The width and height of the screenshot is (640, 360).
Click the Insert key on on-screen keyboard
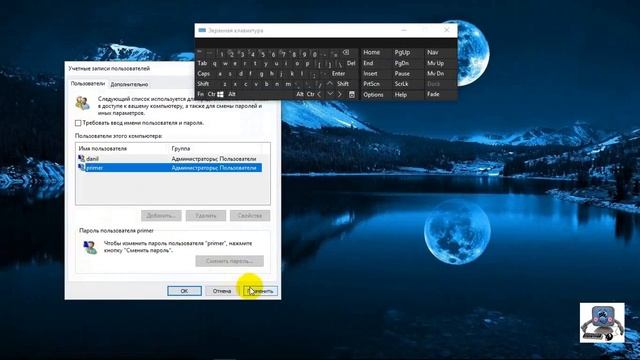click(370, 73)
